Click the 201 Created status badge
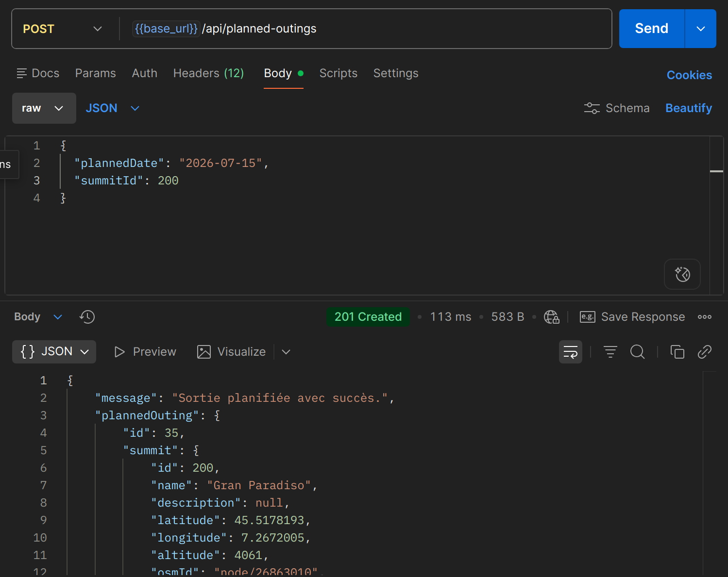 368,317
